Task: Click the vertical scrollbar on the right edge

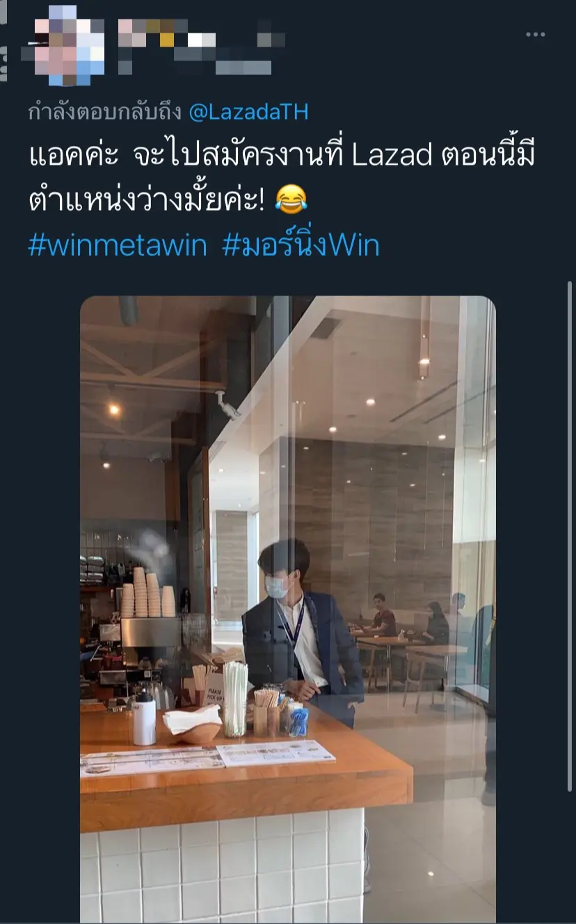Action: coord(570,535)
